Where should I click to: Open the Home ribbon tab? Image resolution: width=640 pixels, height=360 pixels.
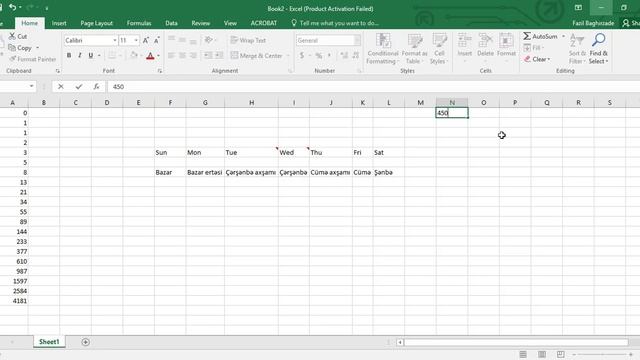click(29, 23)
